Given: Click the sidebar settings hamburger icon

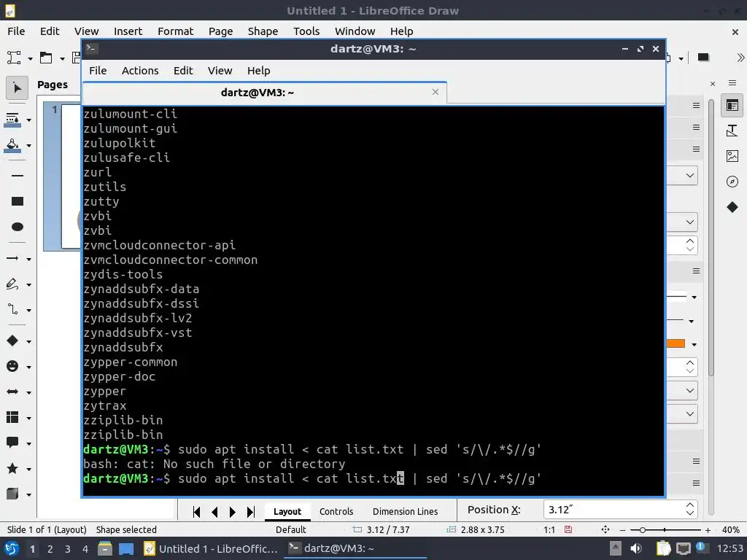Looking at the screenshot, I should (x=732, y=83).
